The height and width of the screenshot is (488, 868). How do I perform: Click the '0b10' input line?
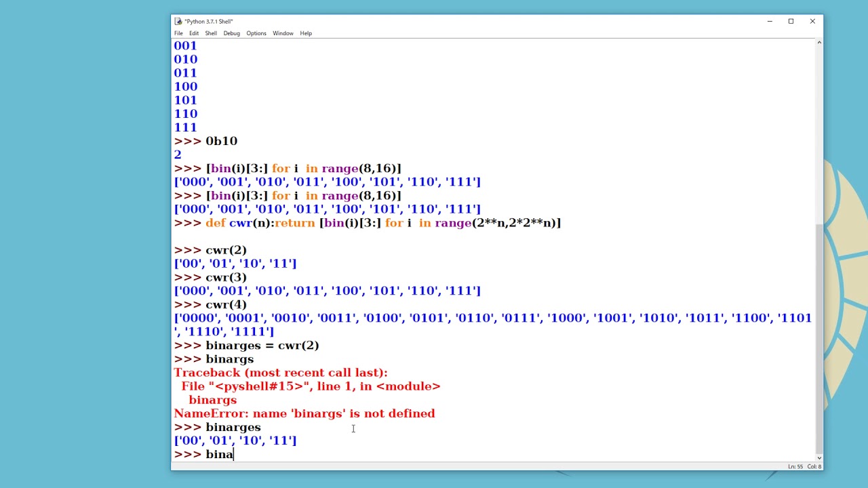(205, 141)
